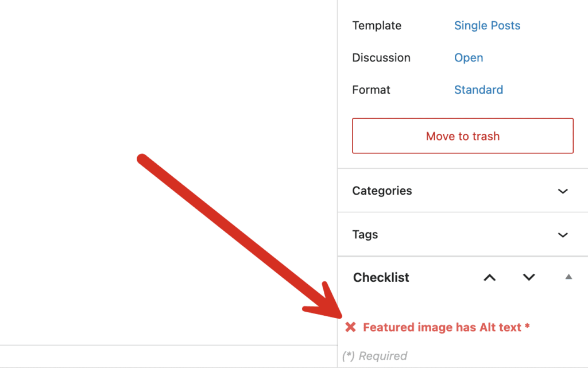Move the Checklist panel upward using its arrow
The height and width of the screenshot is (368, 588).
(489, 277)
